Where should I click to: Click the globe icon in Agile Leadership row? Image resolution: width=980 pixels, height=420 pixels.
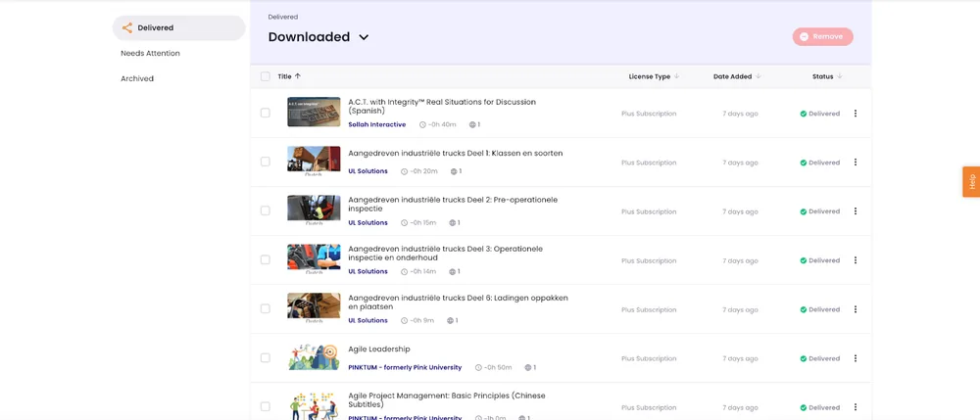click(x=527, y=367)
